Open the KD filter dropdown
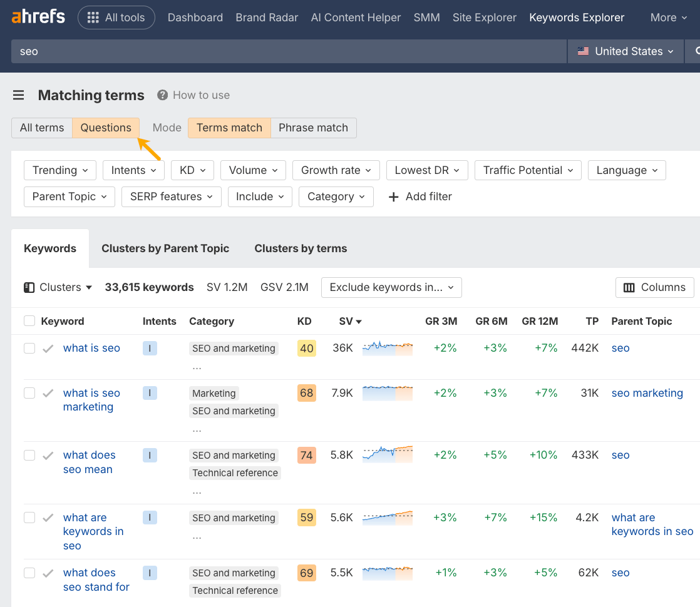700x607 pixels. 192,170
